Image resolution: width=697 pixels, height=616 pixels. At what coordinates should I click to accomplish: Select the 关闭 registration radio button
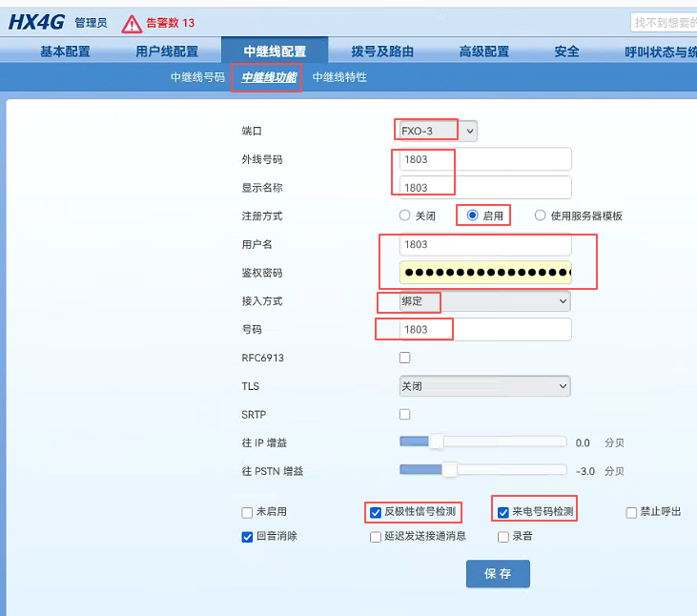coord(404,216)
